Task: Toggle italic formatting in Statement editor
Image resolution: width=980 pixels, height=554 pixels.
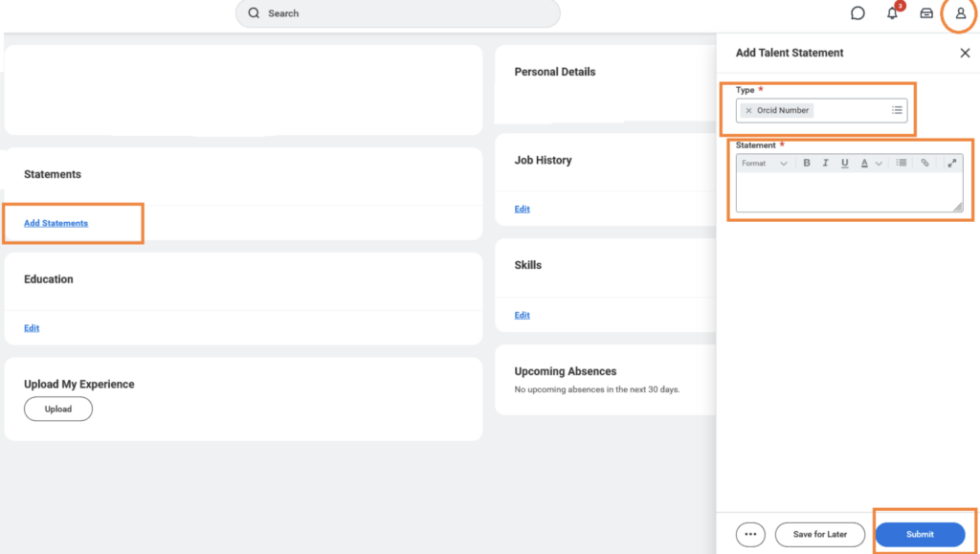Action: pos(825,164)
